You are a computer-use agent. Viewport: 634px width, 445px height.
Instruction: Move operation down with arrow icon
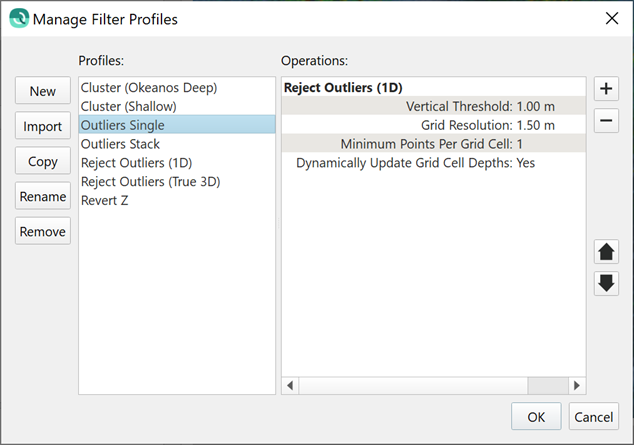[606, 283]
